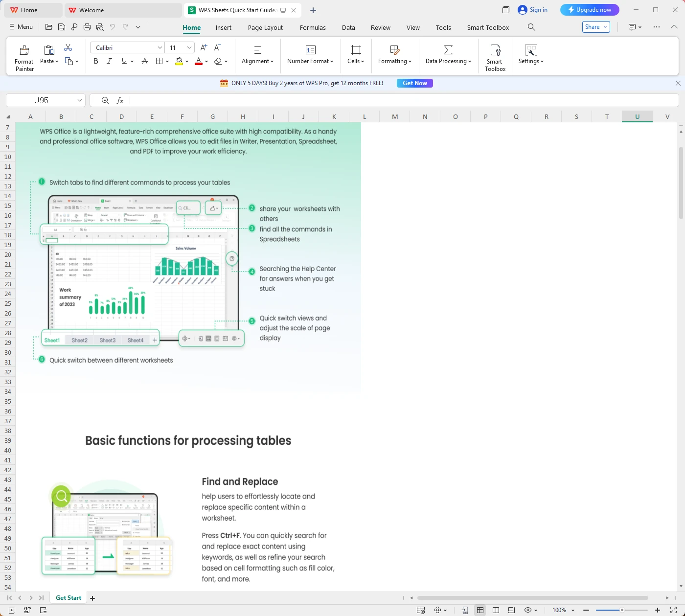Toggle bold formatting
Screen dimensions: 685x616
[96, 61]
